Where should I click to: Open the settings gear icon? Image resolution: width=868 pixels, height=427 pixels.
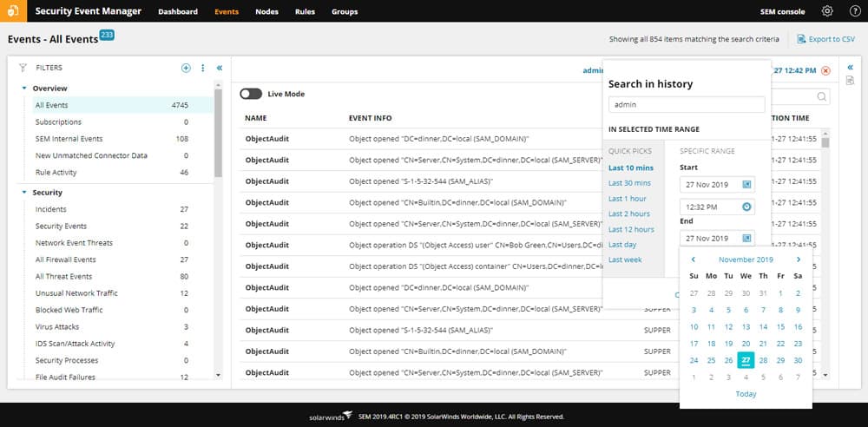(x=827, y=11)
